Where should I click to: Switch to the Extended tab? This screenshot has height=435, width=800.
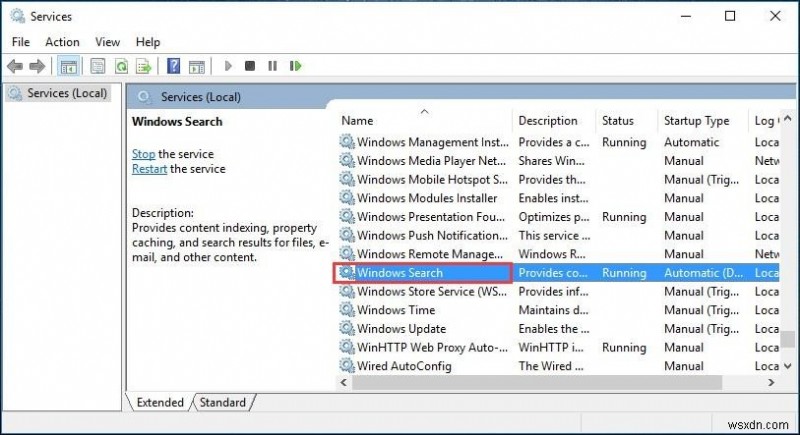tap(160, 402)
